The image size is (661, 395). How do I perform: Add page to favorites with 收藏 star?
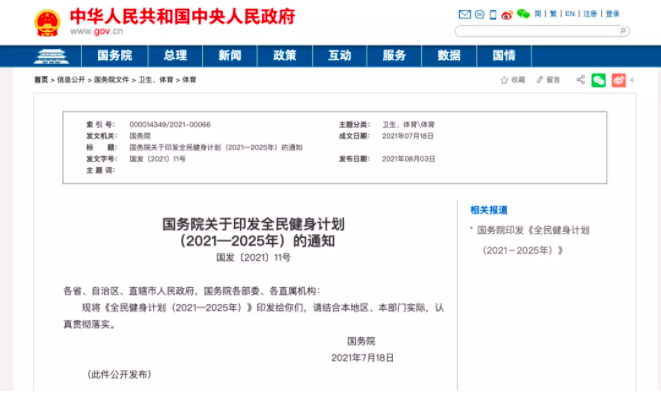(x=513, y=80)
